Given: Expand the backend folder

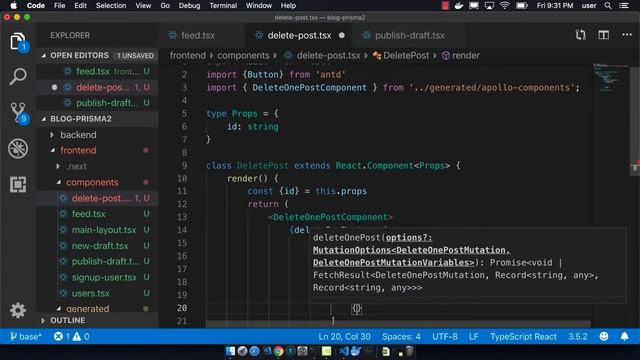Looking at the screenshot, I should (52, 135).
